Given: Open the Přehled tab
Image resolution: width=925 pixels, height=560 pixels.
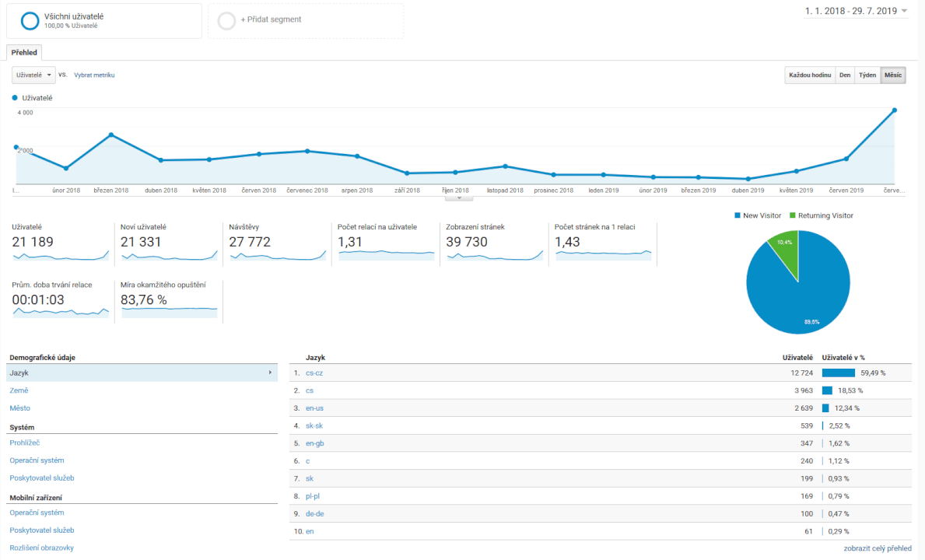Looking at the screenshot, I should [24, 52].
